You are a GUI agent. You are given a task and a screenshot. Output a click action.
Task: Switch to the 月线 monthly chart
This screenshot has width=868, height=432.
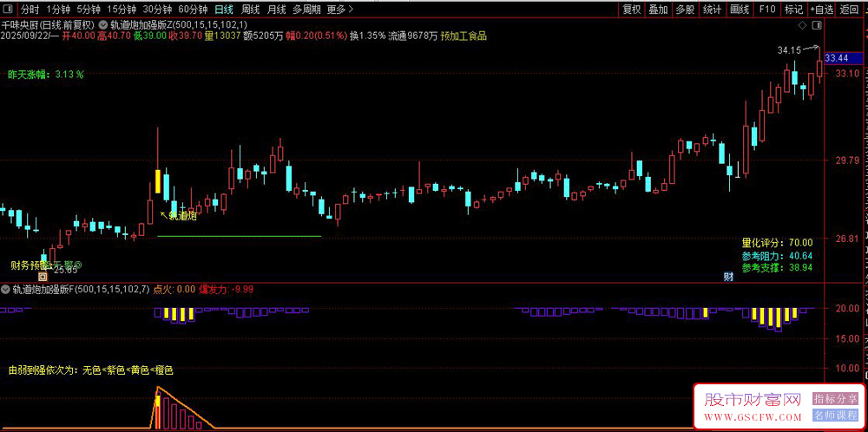point(276,9)
